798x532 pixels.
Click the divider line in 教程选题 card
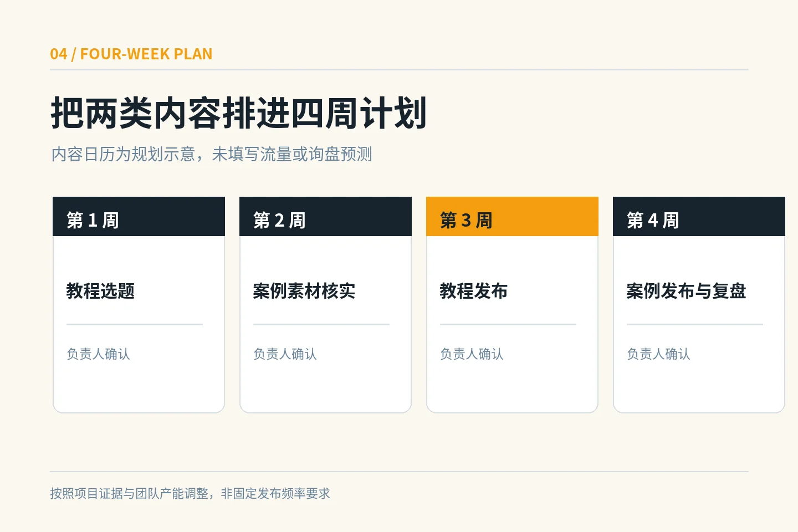(x=135, y=324)
